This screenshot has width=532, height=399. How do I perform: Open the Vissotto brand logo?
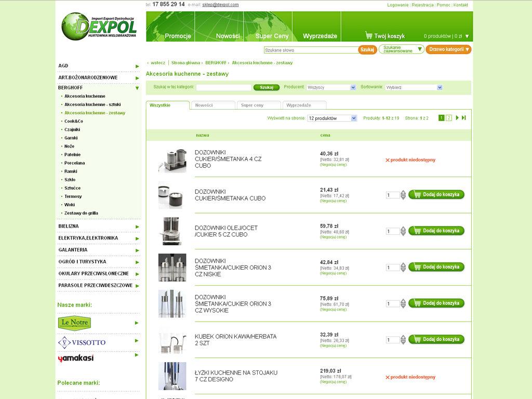(82, 342)
